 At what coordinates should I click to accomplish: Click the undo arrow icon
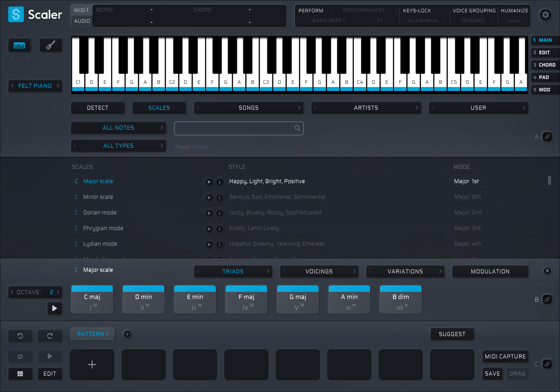[x=20, y=336]
